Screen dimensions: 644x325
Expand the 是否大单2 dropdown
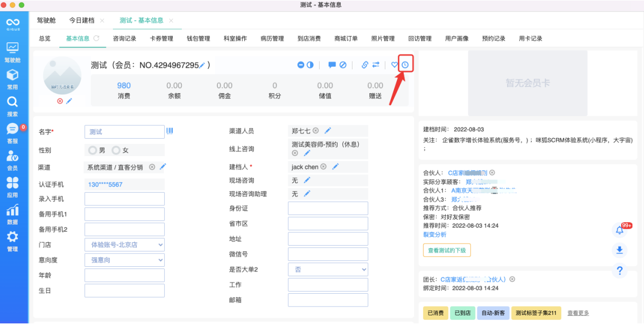click(328, 269)
